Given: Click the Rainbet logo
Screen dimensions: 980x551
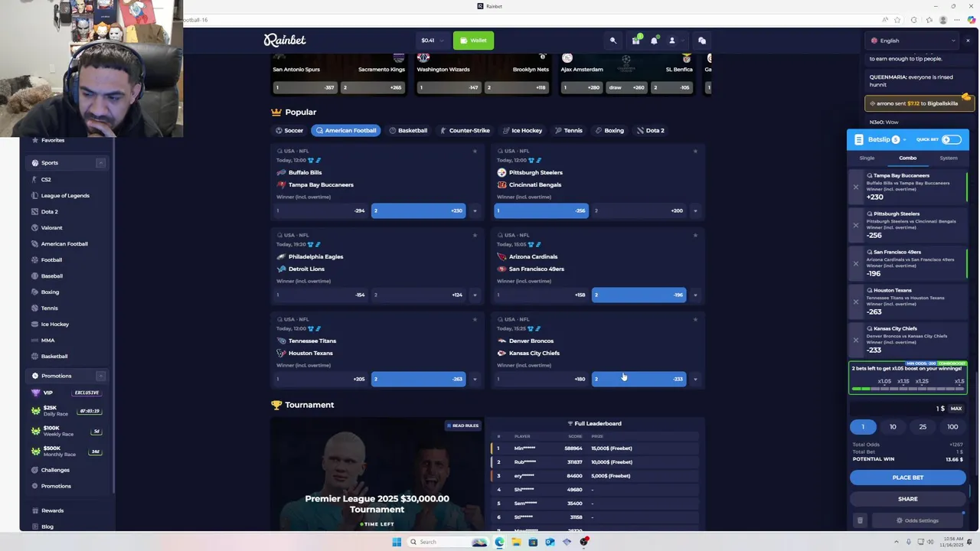Looking at the screenshot, I should click(285, 41).
